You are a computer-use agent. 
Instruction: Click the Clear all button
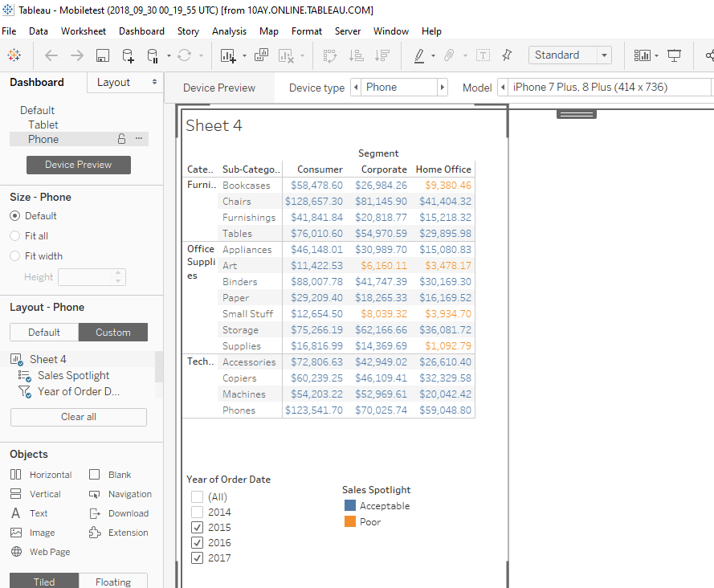79,417
